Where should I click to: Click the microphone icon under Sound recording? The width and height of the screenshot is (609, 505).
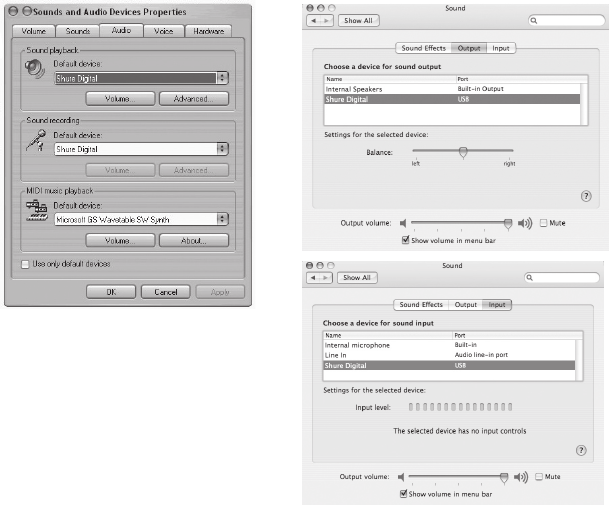tap(36, 140)
